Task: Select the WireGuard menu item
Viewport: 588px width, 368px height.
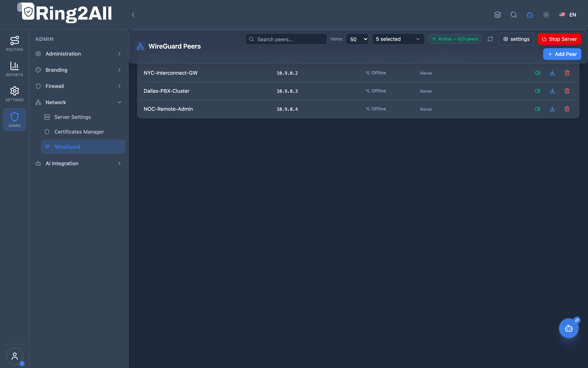Action: pyautogui.click(x=83, y=147)
